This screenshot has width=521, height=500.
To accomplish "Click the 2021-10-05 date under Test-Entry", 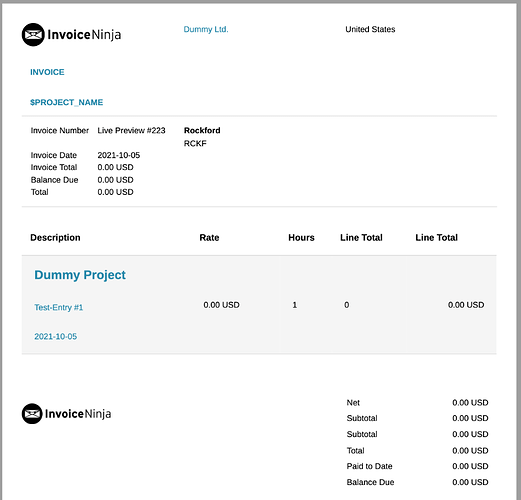I will [56, 336].
